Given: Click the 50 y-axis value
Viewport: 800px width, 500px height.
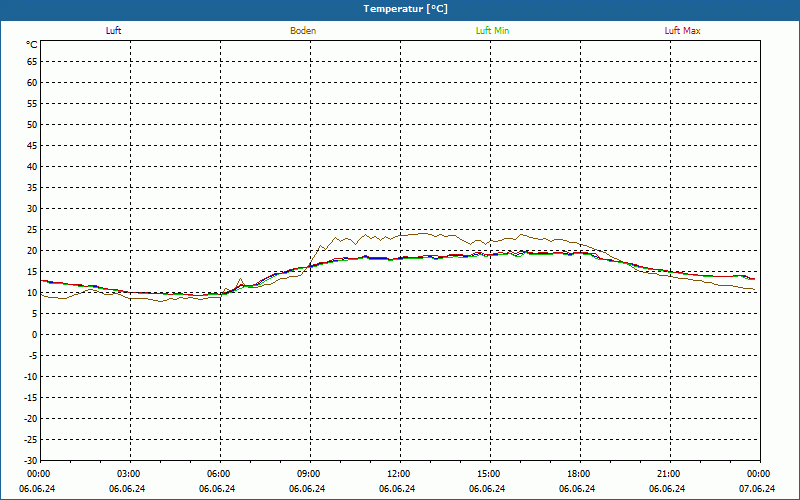Looking at the screenshot, I should point(32,124).
